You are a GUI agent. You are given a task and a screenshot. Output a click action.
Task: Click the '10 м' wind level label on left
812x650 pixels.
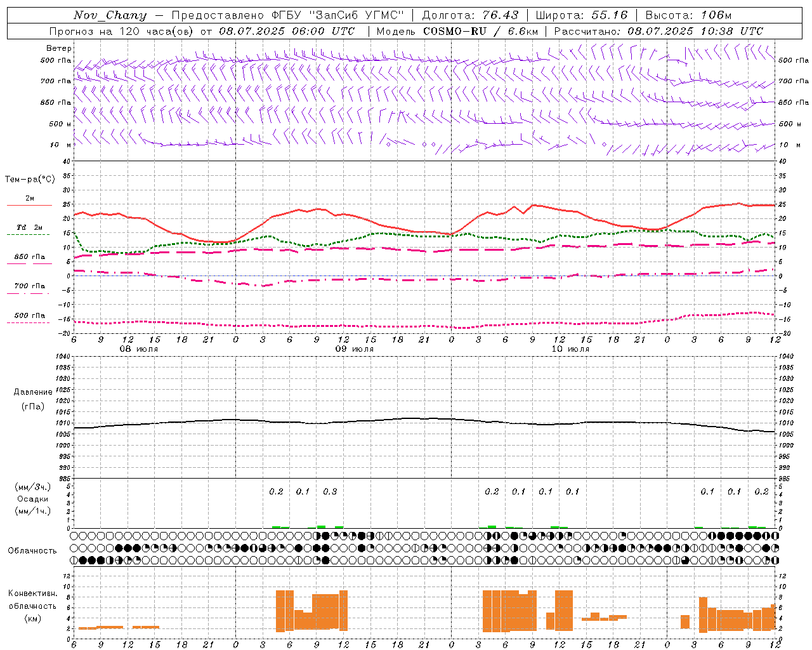(61, 145)
